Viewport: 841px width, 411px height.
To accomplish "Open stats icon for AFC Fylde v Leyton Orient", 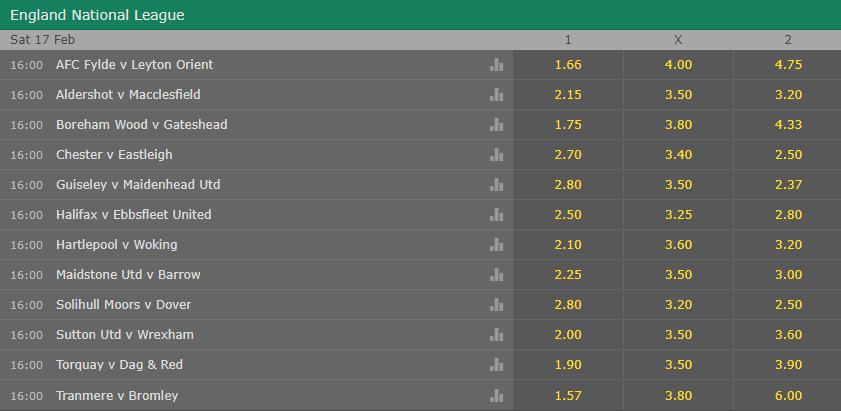I will pos(496,65).
